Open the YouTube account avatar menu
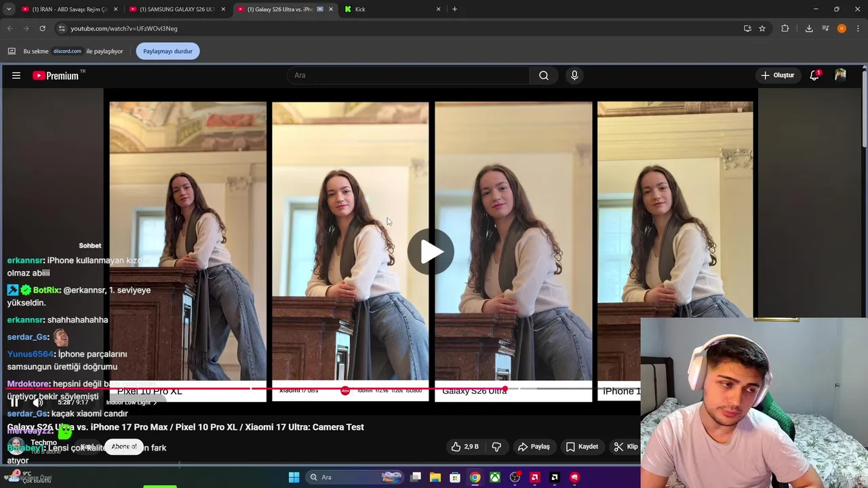 click(840, 75)
